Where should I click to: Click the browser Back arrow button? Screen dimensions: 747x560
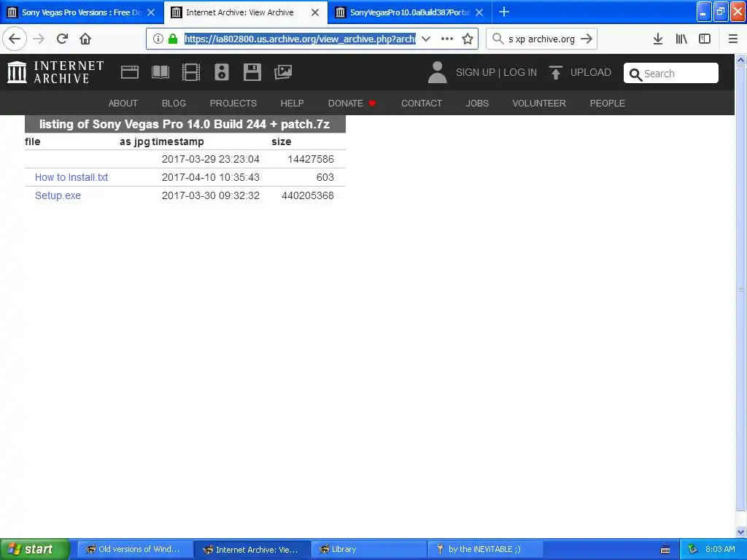click(x=15, y=39)
